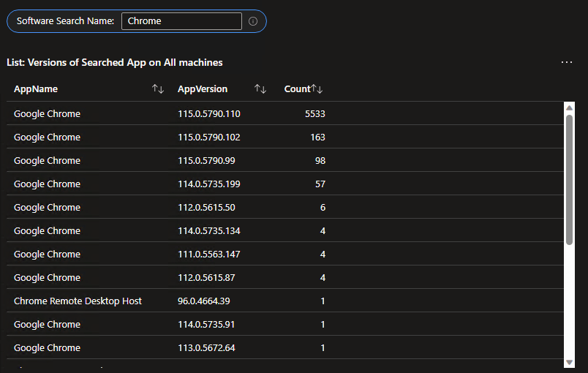This screenshot has width=588, height=373.
Task: Click the info icon beside search name field
Action: (x=253, y=21)
